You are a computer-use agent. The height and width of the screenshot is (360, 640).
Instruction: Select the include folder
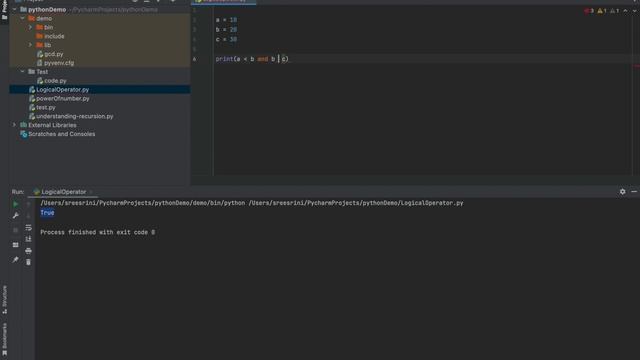tap(50, 36)
